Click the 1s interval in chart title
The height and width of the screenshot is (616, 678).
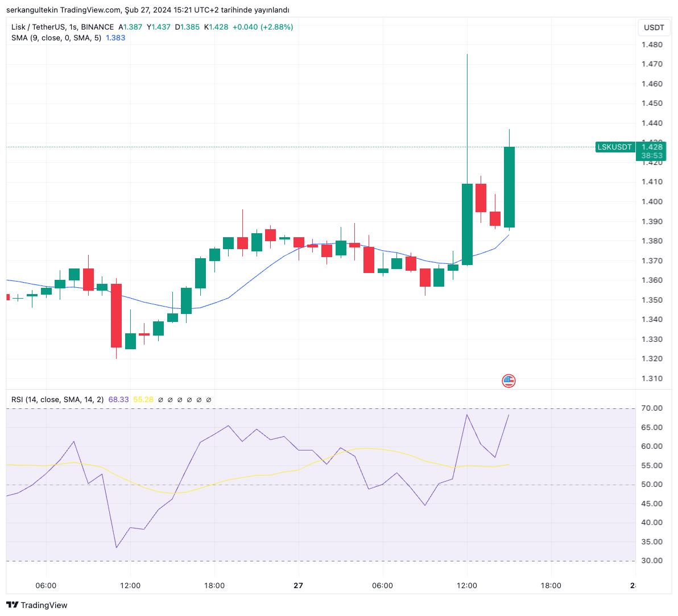(x=73, y=27)
